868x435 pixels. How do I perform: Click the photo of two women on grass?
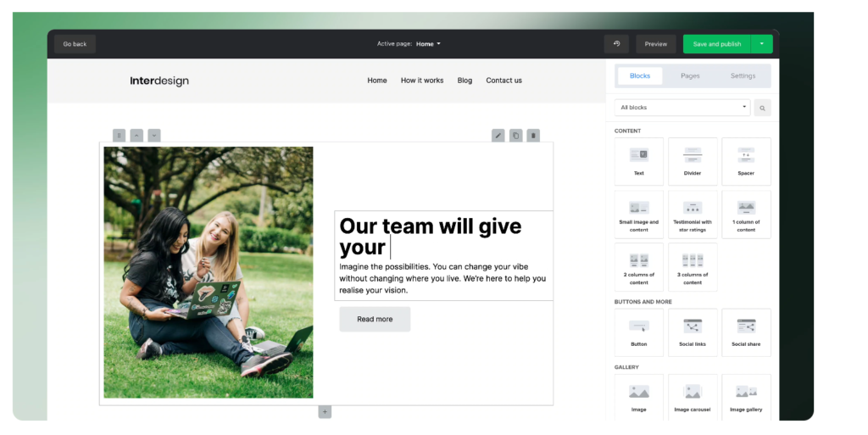tap(209, 272)
